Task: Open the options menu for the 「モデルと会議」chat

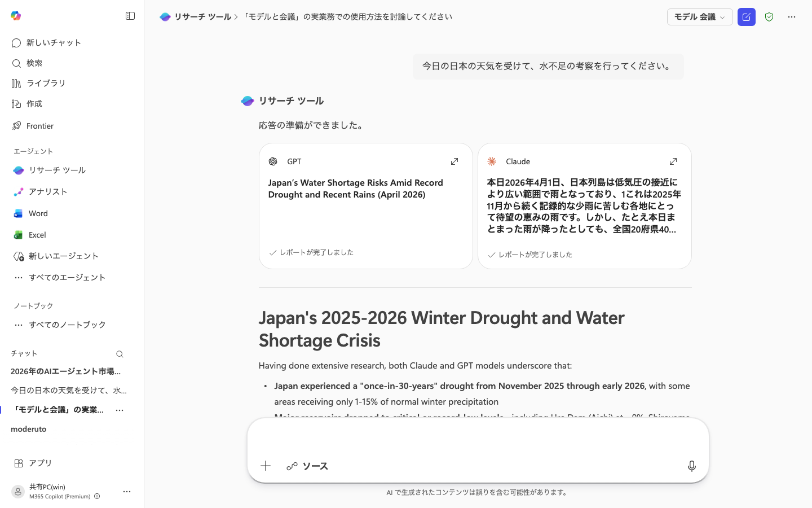Action: pos(119,410)
